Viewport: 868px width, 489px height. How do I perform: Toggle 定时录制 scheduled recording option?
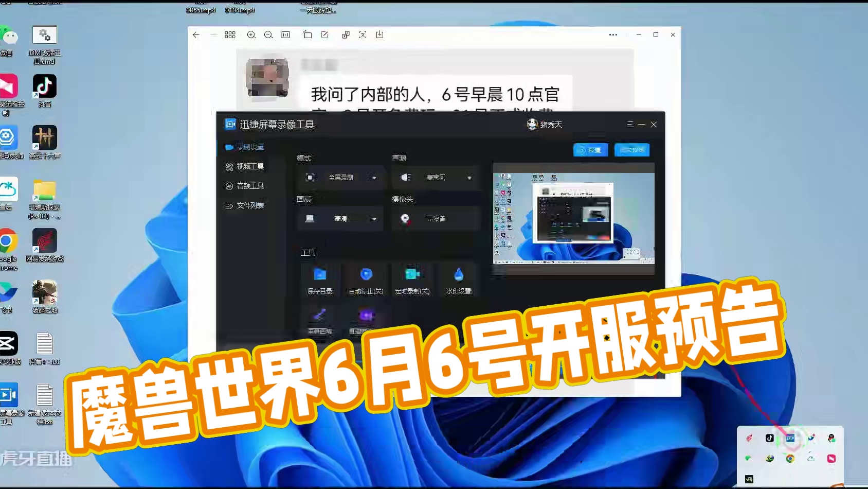point(412,280)
